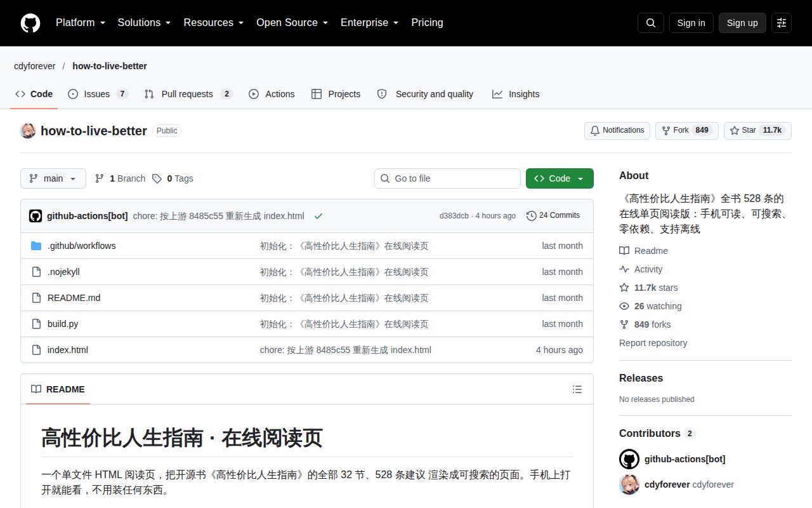Open commit hash d383dcb
The height and width of the screenshot is (508, 812).
point(454,216)
